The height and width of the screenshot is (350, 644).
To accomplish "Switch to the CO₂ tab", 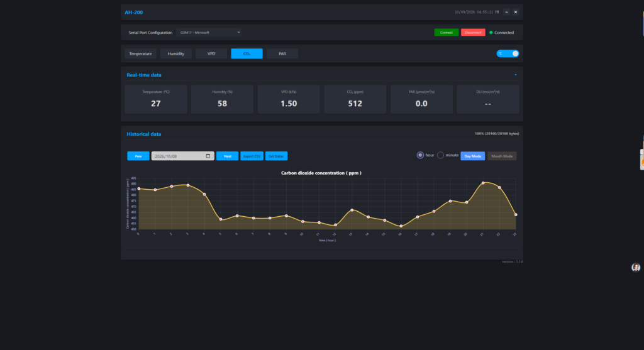I will pos(247,54).
